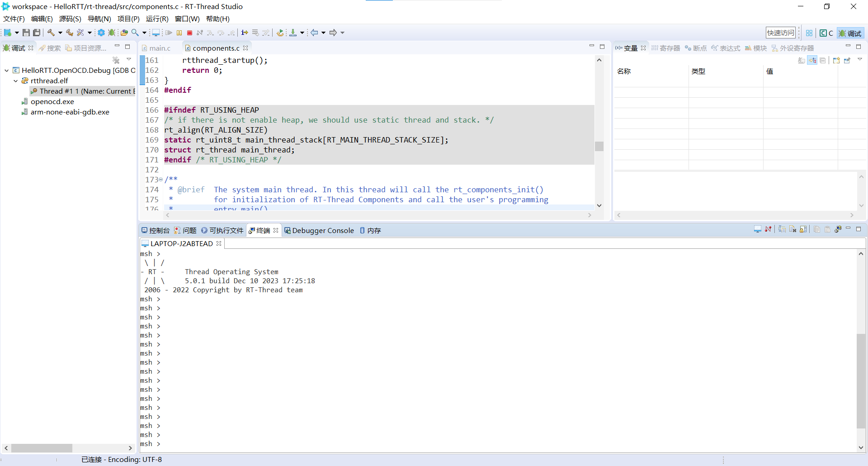Click the red Terminate stop icon
The image size is (868, 466).
pos(190,33)
